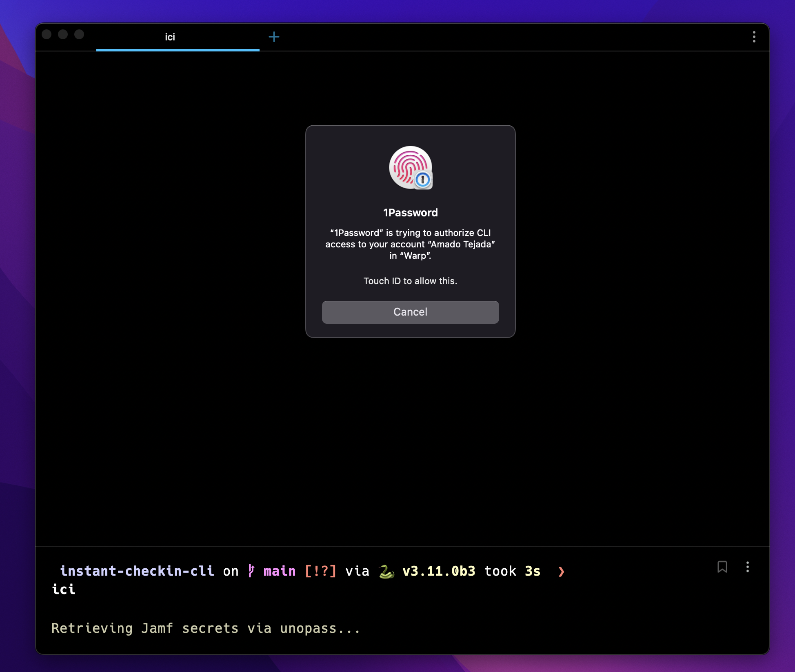This screenshot has height=672, width=795.
Task: Click the v3.11.0b3 Python version text
Action: (439, 571)
